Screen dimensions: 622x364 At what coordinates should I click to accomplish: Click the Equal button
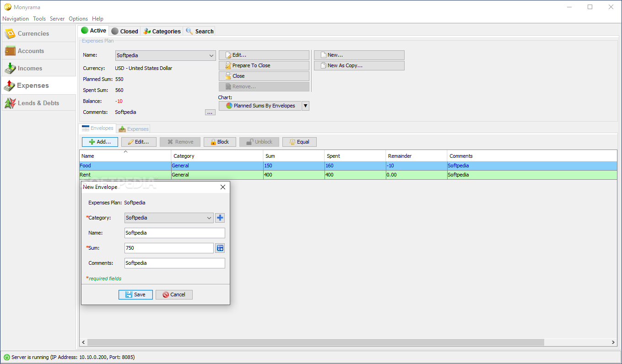point(299,142)
